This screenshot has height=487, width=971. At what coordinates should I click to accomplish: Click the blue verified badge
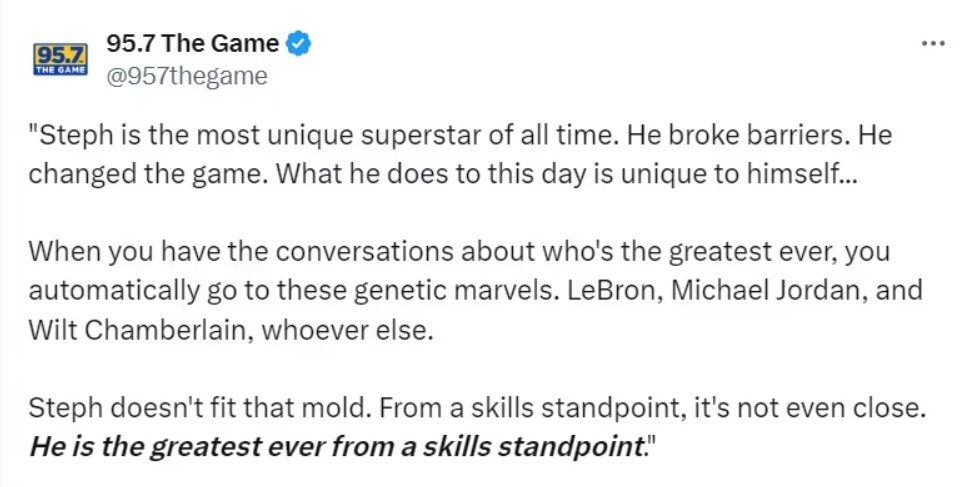300,44
